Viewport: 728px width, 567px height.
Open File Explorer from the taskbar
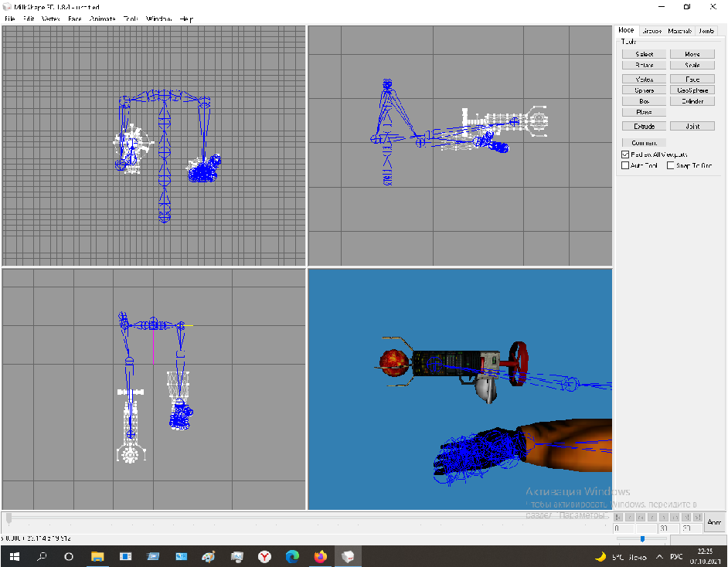pyautogui.click(x=97, y=556)
